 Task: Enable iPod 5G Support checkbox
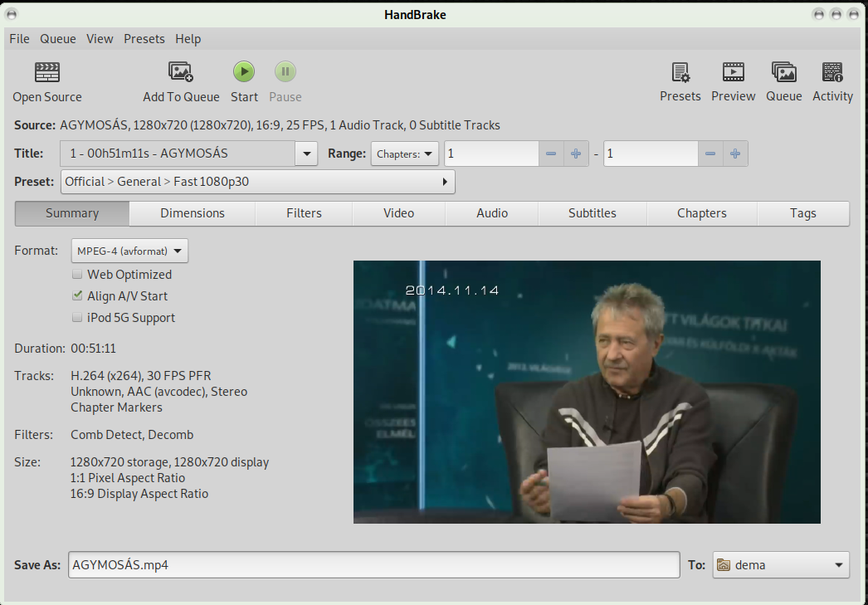(x=77, y=318)
